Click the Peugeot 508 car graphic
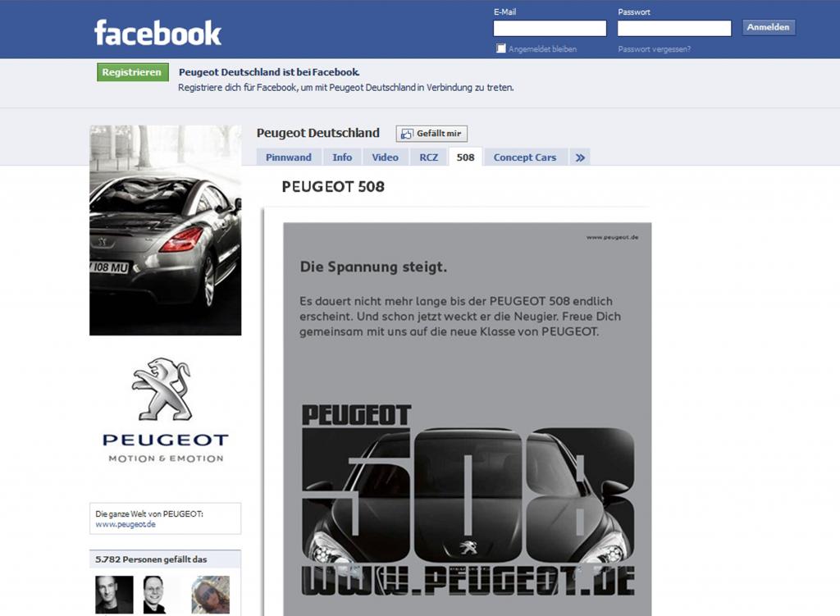 pyautogui.click(x=468, y=495)
